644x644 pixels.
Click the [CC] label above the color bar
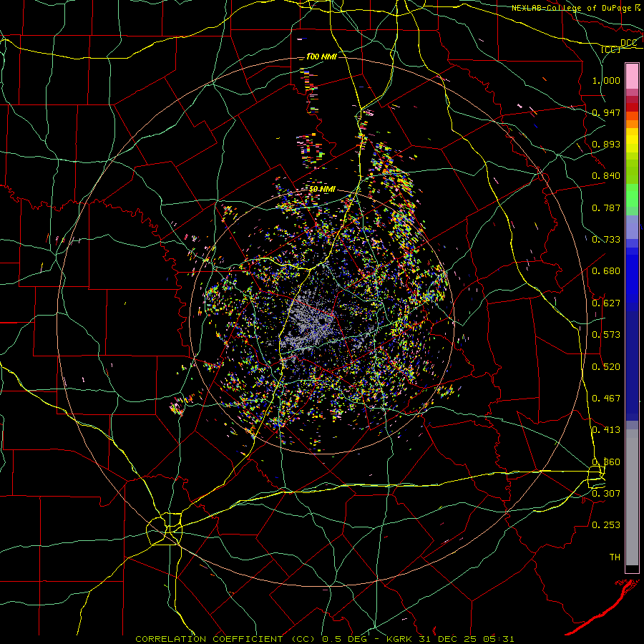[x=611, y=49]
